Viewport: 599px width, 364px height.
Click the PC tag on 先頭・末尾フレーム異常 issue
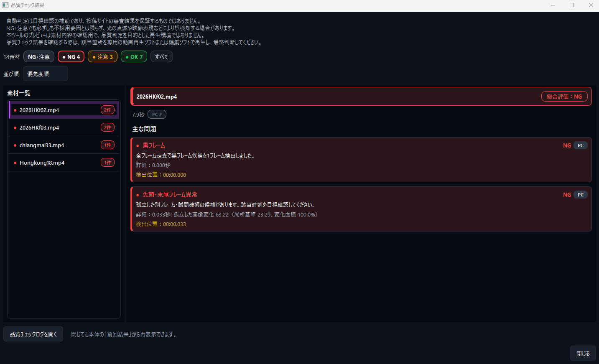(x=581, y=195)
